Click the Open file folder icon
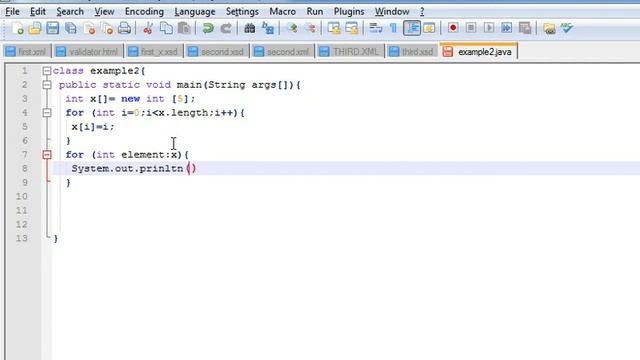Image resolution: width=640 pixels, height=360 pixels. pos(35,28)
